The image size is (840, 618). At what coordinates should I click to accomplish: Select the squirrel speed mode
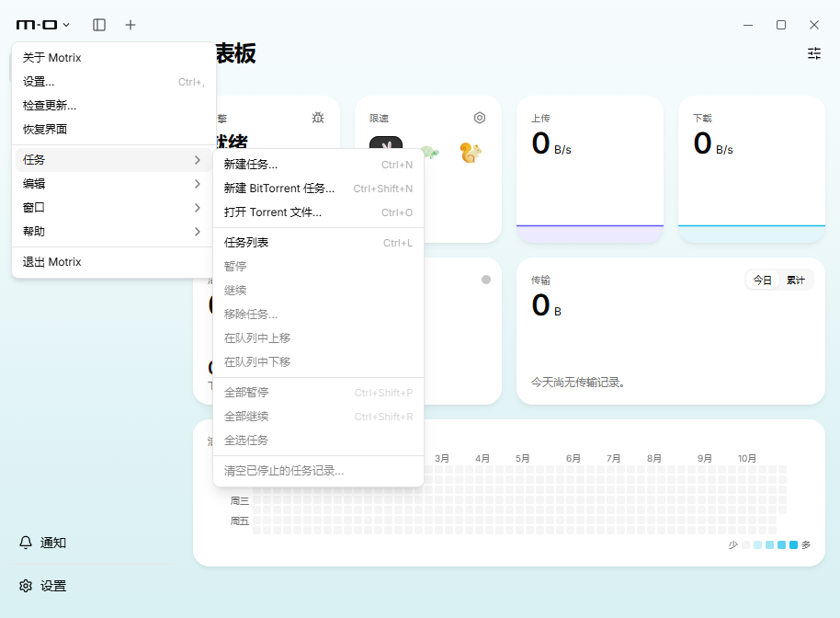[x=471, y=153]
